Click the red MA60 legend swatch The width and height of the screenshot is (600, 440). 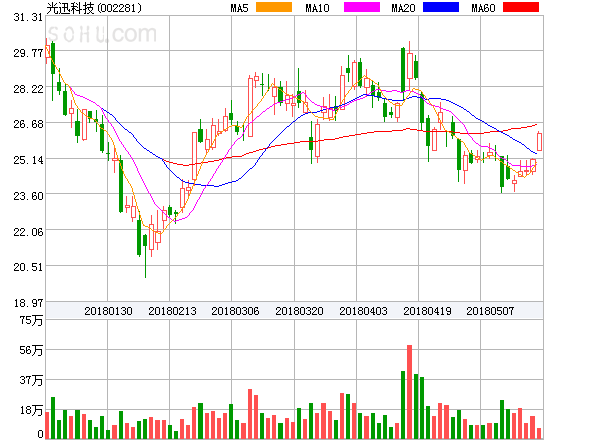point(519,8)
